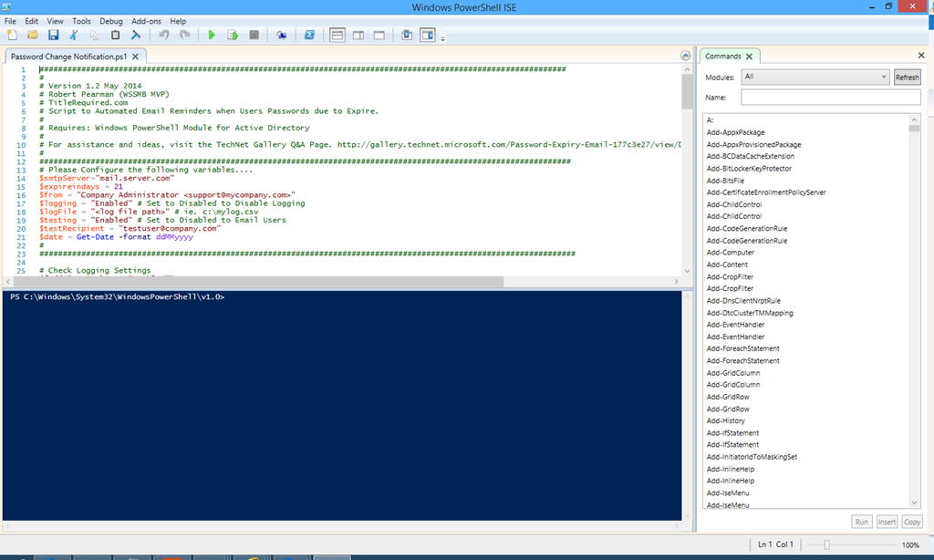Select Add-Computer in the commands list
The width and height of the screenshot is (934, 560).
click(730, 253)
